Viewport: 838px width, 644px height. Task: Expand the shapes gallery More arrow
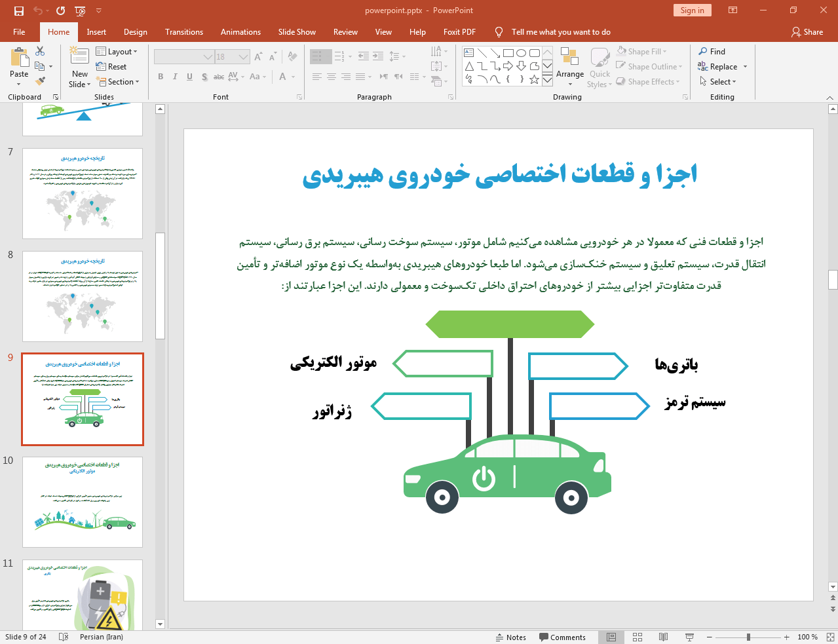tap(547, 79)
